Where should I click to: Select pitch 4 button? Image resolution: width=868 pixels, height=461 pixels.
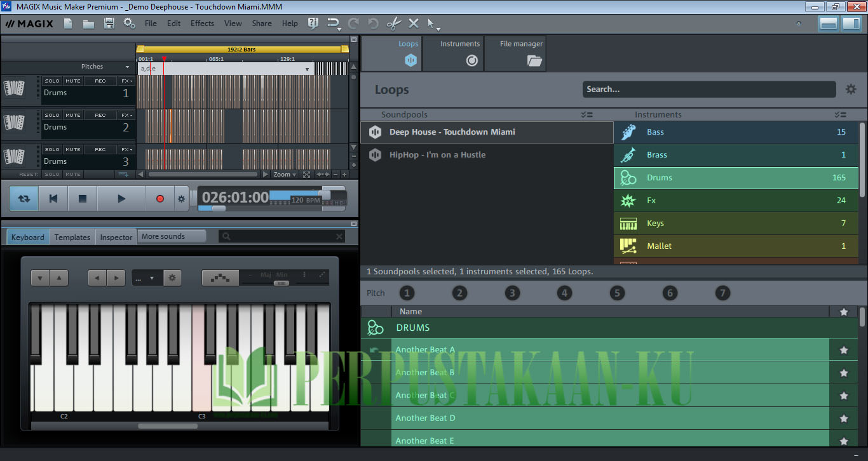pyautogui.click(x=564, y=293)
